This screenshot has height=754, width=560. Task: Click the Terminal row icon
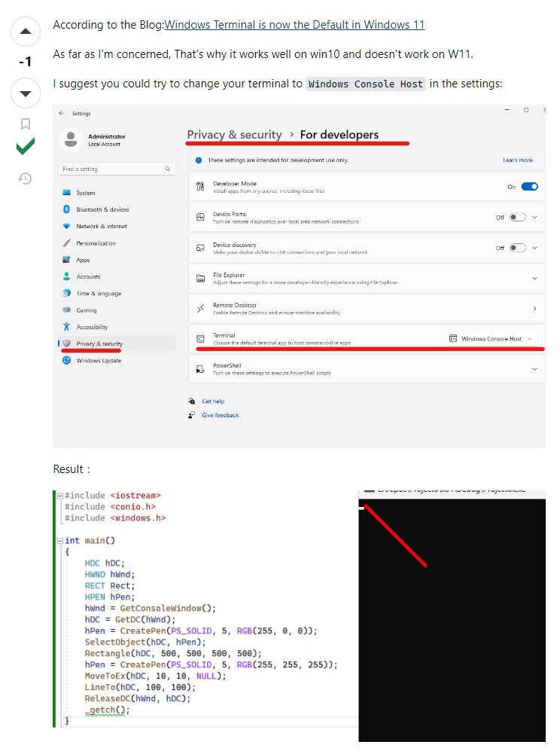point(200,338)
